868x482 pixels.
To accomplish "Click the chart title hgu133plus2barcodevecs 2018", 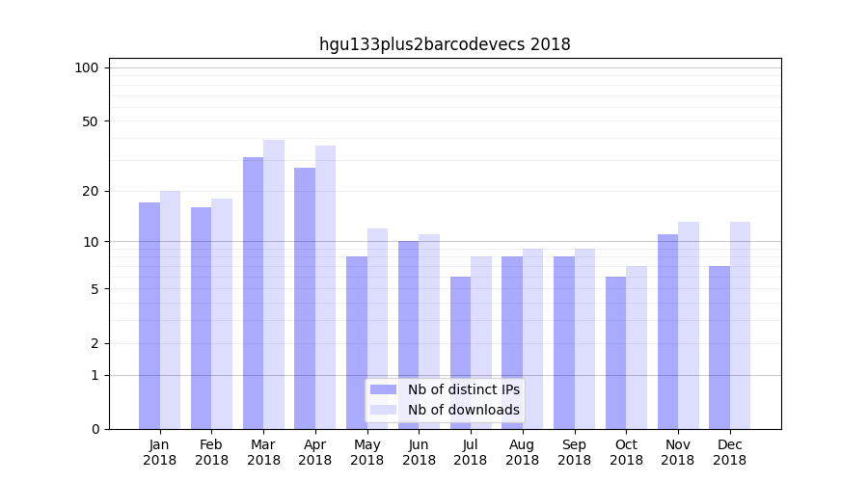I will coord(445,44).
